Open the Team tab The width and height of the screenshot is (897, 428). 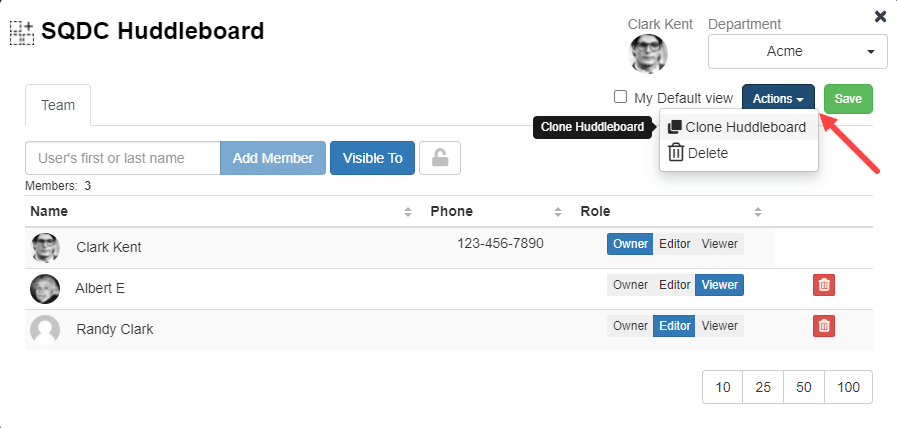point(58,105)
